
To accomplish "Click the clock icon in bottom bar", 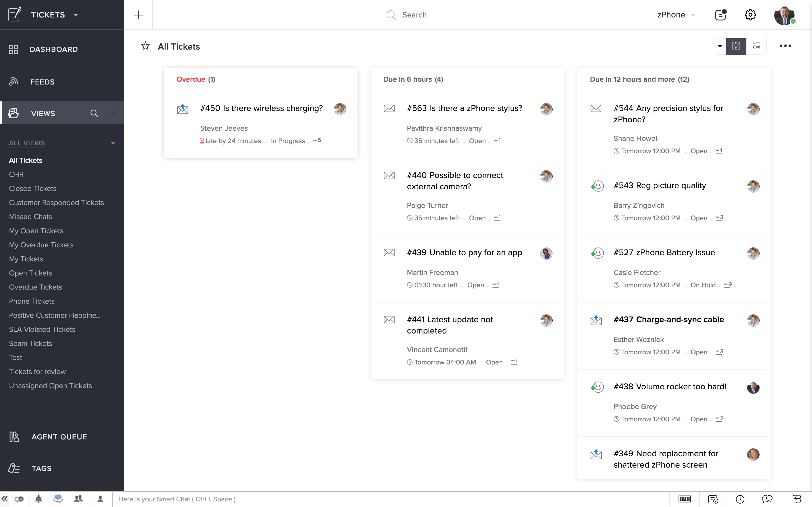I will pos(740,499).
